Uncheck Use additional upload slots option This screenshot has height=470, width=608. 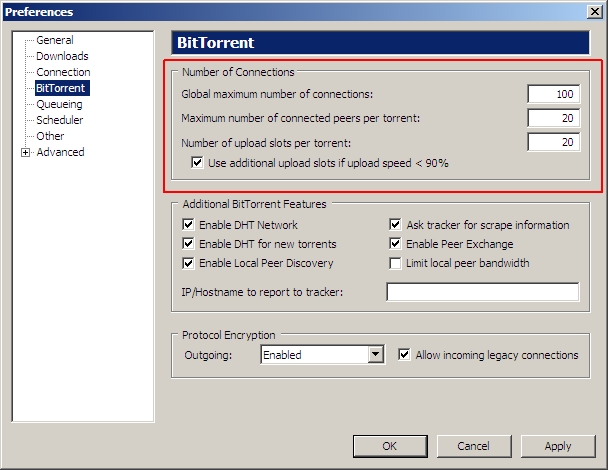(x=197, y=162)
